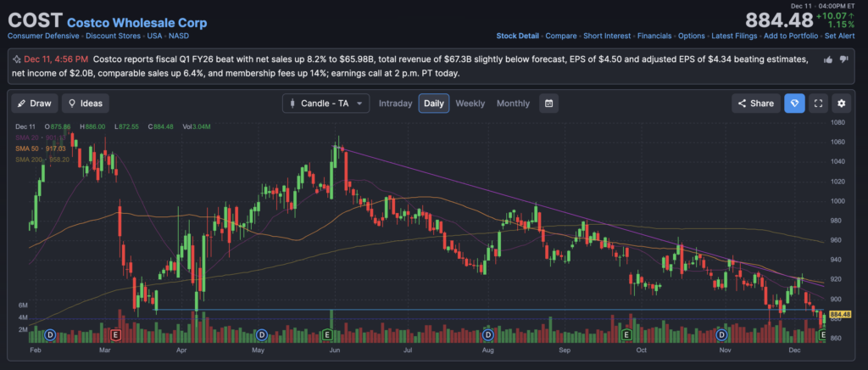The width and height of the screenshot is (868, 370).
Task: Open the Draw tools
Action: 34,104
